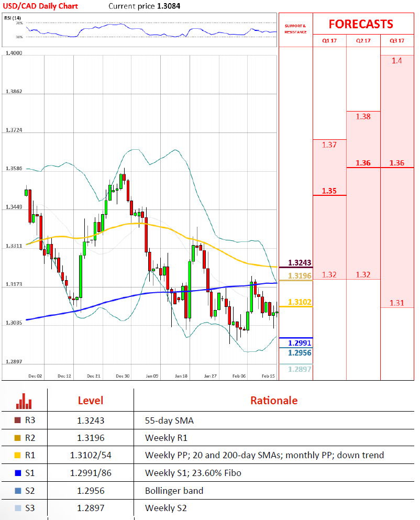Click the Jan 27 date label on x-axis
Image resolution: width=420 pixels, height=520 pixels.
point(211,376)
